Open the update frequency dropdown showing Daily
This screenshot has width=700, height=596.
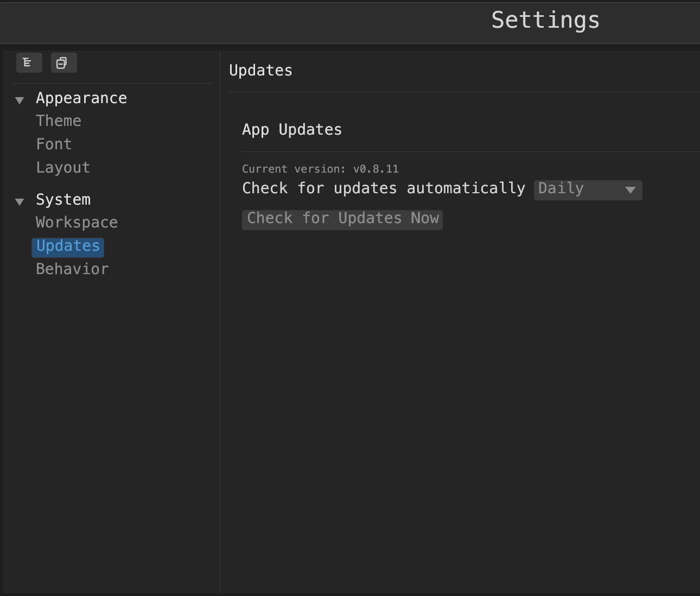click(588, 189)
